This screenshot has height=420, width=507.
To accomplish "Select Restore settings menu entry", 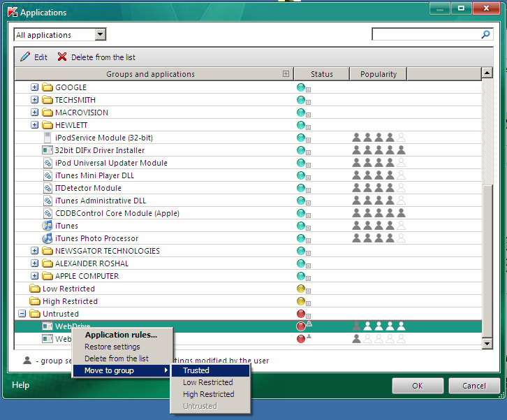I will click(112, 347).
